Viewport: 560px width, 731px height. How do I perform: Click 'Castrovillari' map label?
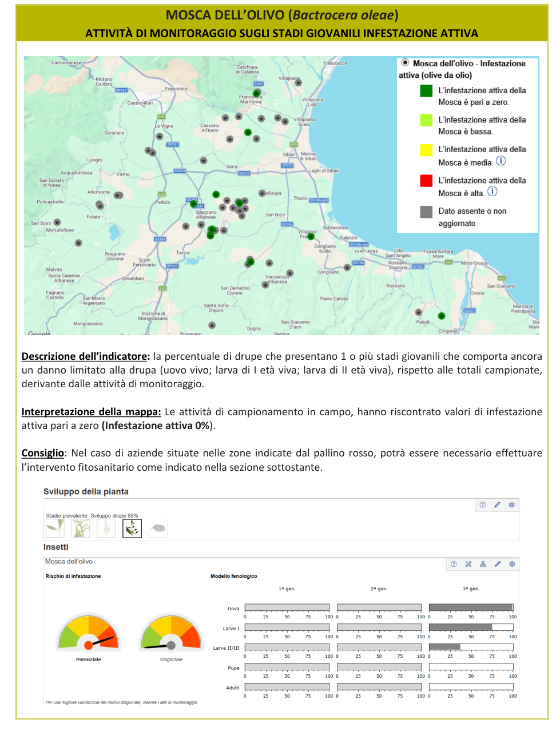(x=140, y=103)
